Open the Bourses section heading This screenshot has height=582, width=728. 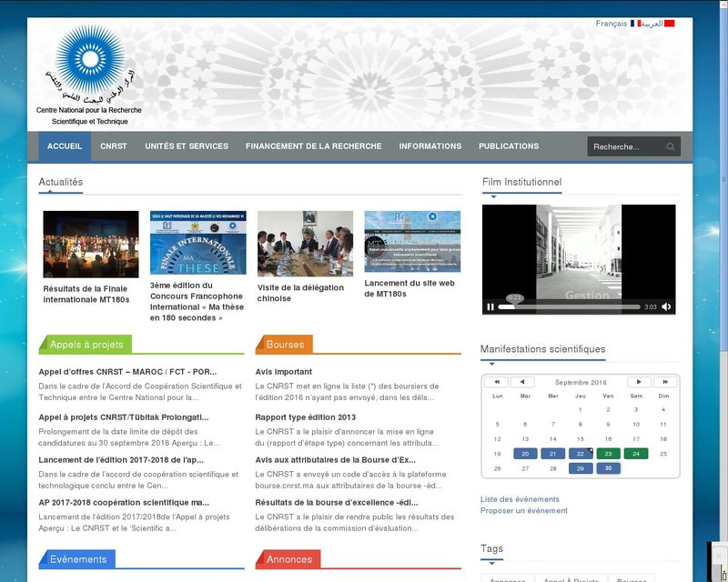click(x=285, y=345)
